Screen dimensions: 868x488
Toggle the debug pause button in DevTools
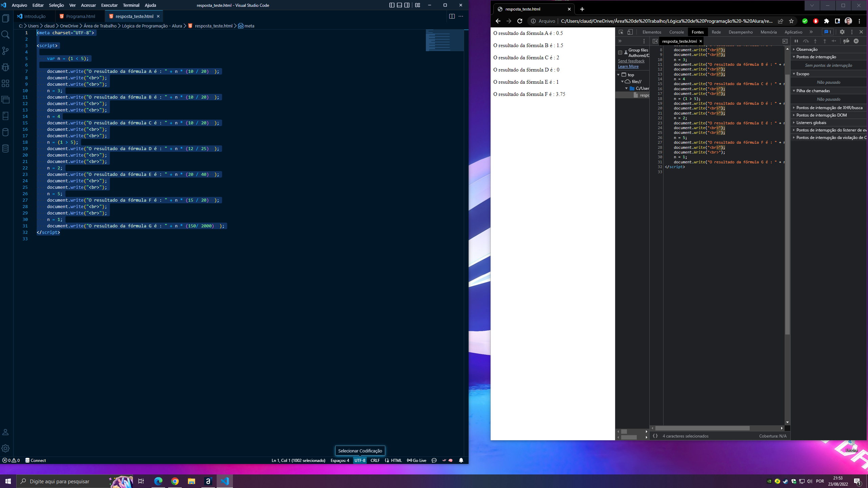(x=796, y=41)
